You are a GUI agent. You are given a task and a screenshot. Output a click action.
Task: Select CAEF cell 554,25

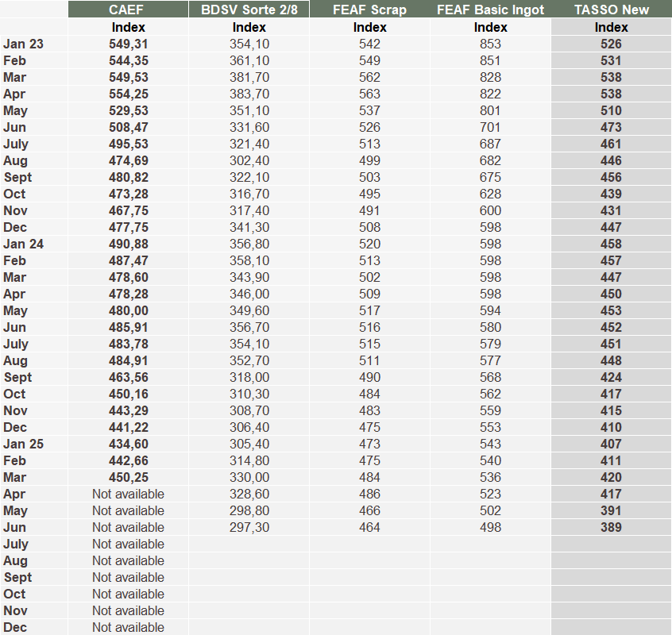[128, 94]
